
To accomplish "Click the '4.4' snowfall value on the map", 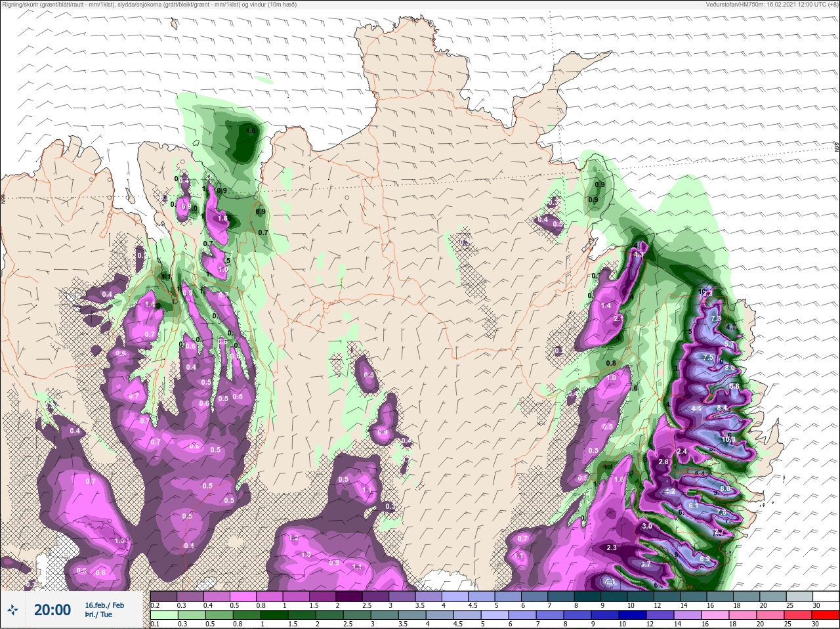I will click(x=697, y=408).
